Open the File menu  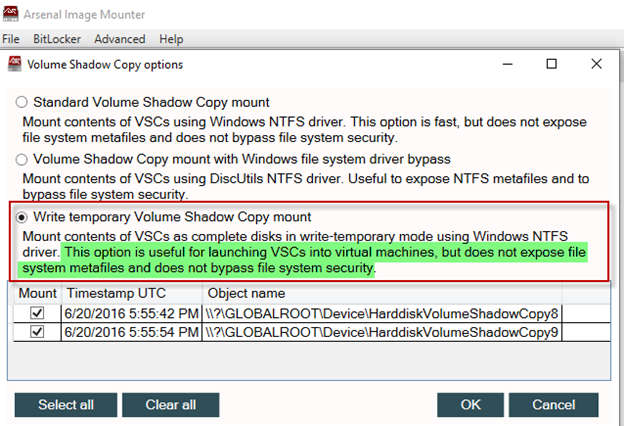point(11,39)
